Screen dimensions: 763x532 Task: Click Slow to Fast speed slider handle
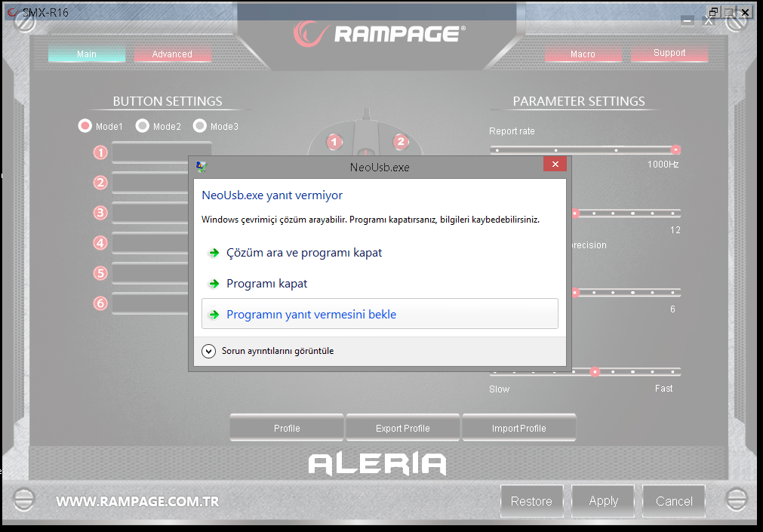point(595,372)
